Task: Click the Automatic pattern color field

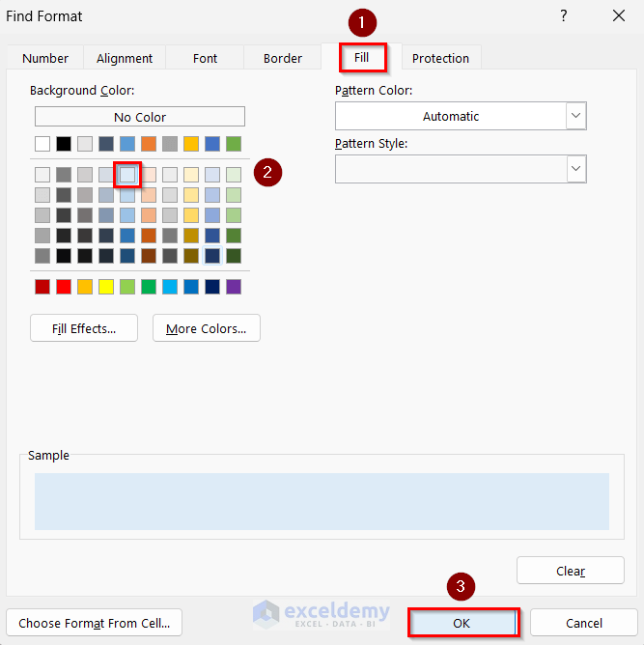Action: (451, 116)
